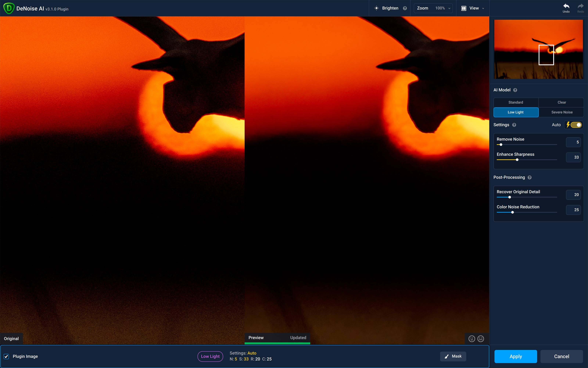The image size is (588, 368).
Task: Click the Low Light pill badge
Action: point(210,356)
